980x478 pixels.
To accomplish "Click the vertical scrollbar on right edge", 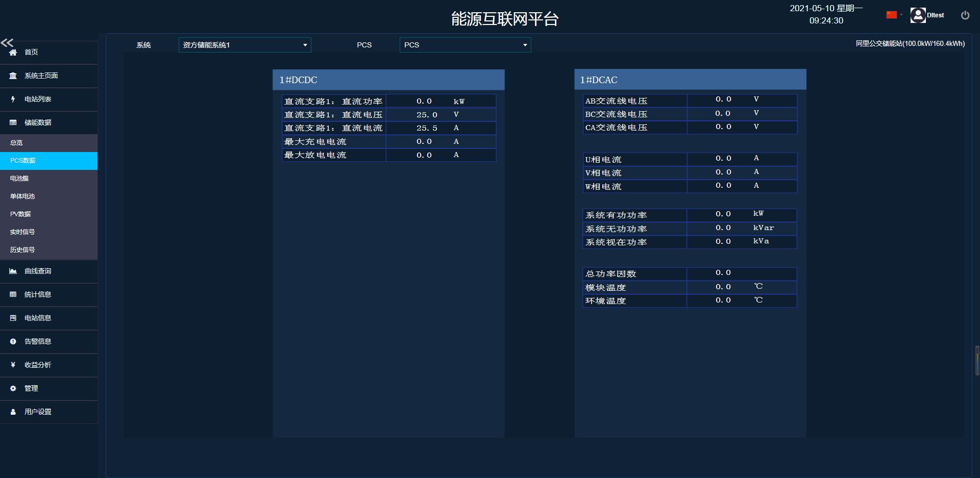I will (977, 360).
